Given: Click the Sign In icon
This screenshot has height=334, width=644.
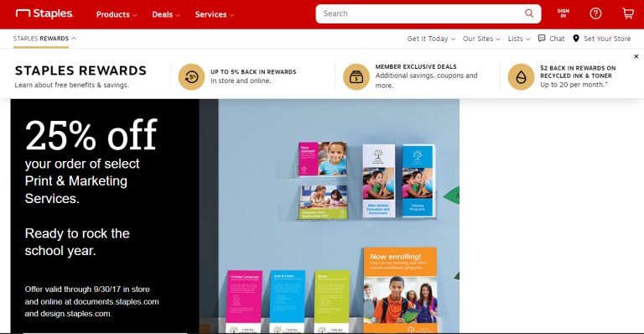Looking at the screenshot, I should click(563, 13).
